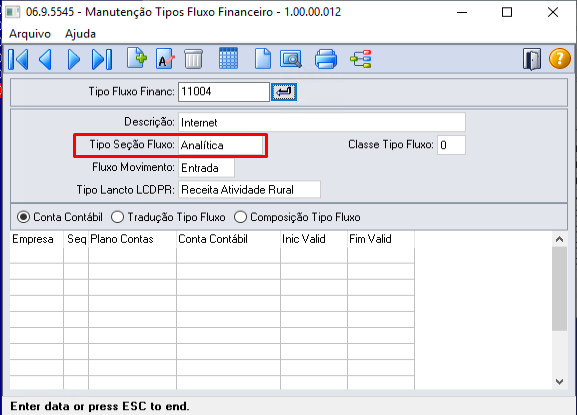Screen dimensions: 577x415
Task: Click the grid scrollbar down arrow
Action: coord(559,382)
